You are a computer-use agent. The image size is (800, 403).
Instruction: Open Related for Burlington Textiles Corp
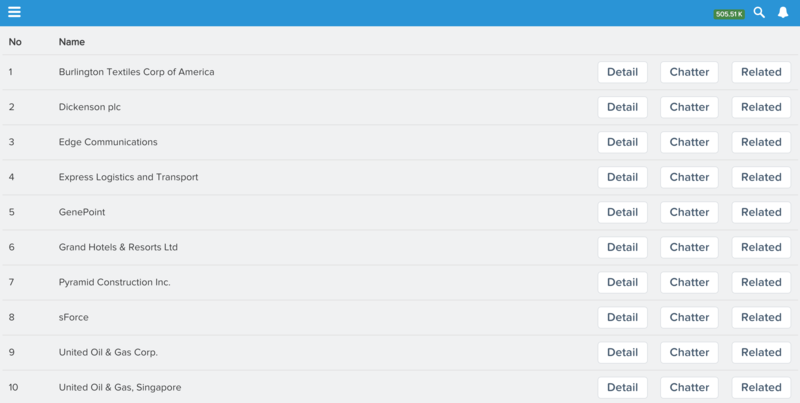point(761,72)
